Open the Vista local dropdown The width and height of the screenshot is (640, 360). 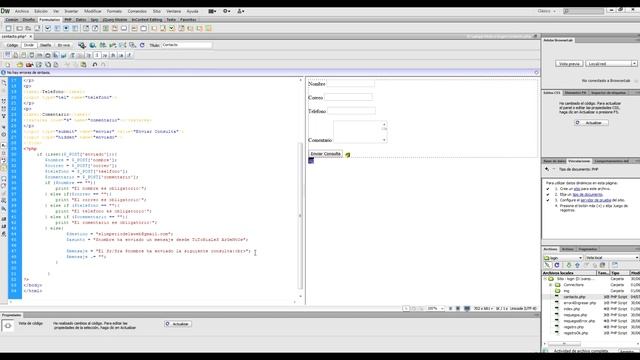pos(611,258)
